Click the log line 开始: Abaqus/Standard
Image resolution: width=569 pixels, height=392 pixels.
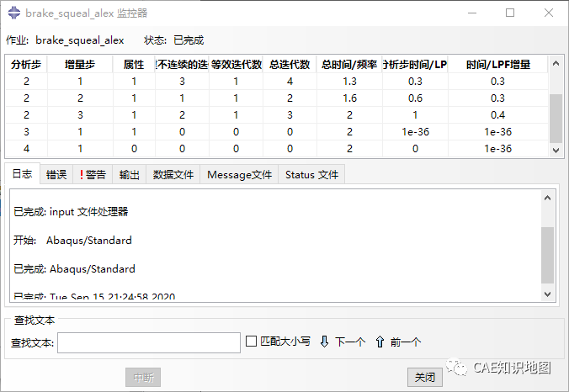point(72,240)
